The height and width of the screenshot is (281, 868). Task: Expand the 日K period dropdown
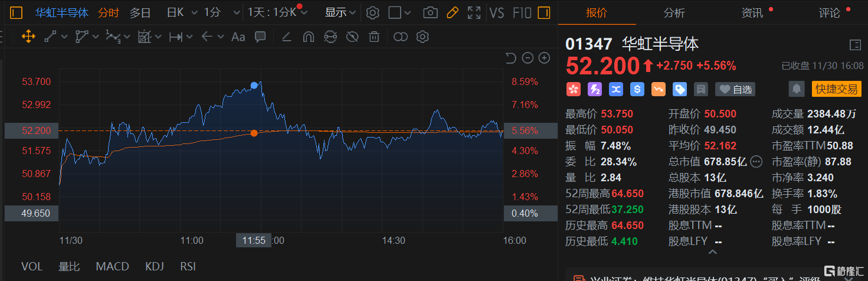(179, 12)
